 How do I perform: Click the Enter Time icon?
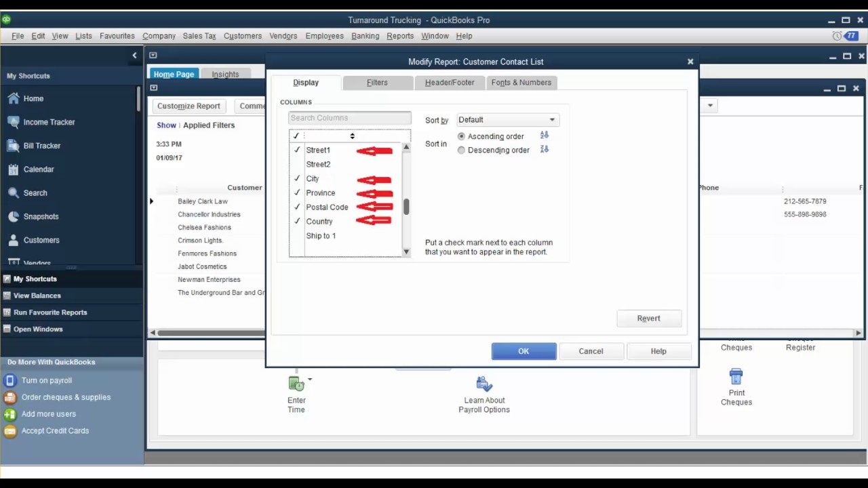tap(296, 384)
